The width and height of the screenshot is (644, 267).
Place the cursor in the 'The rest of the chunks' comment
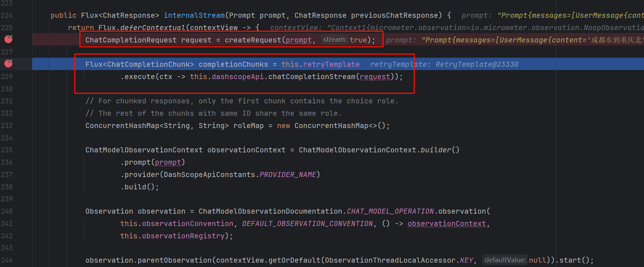tap(213, 113)
